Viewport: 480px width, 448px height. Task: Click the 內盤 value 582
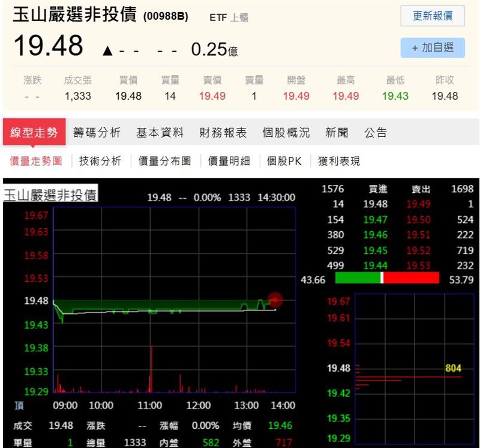[211, 443]
